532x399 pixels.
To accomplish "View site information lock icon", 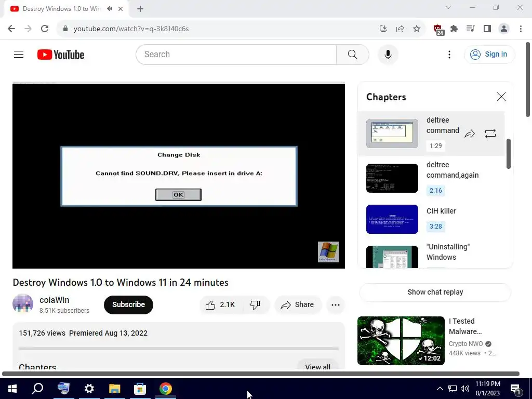I will 66,29.
